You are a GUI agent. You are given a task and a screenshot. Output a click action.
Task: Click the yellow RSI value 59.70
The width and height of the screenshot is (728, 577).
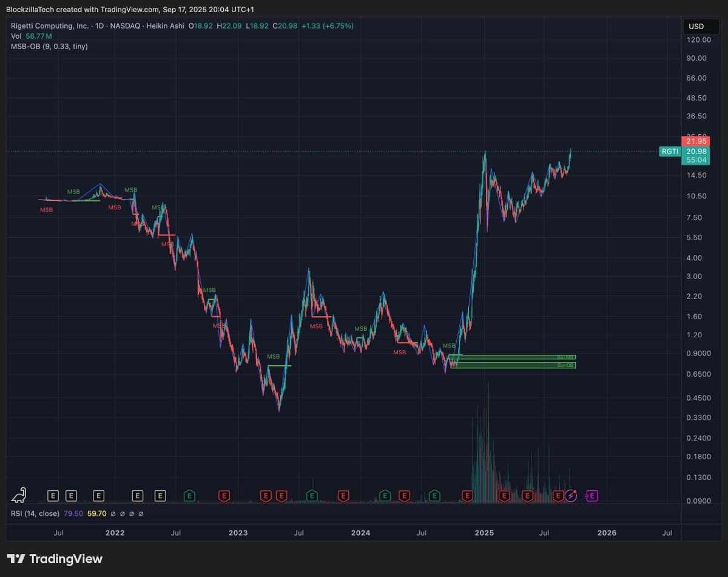click(97, 513)
